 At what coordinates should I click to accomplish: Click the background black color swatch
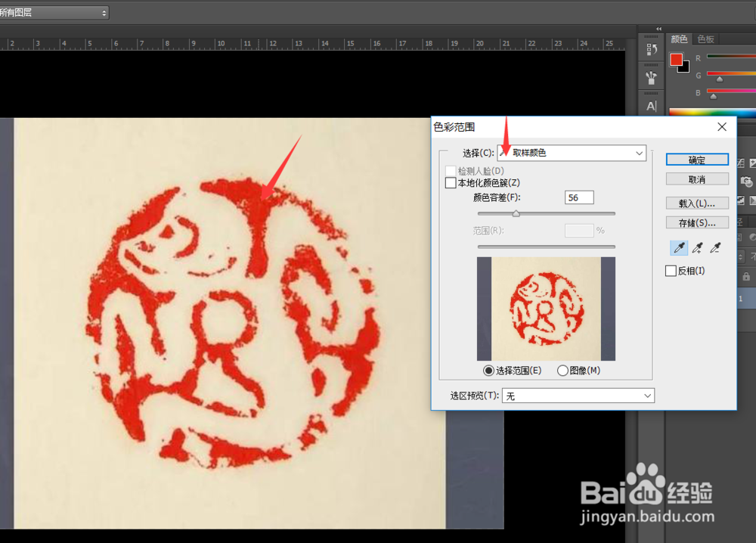684,67
